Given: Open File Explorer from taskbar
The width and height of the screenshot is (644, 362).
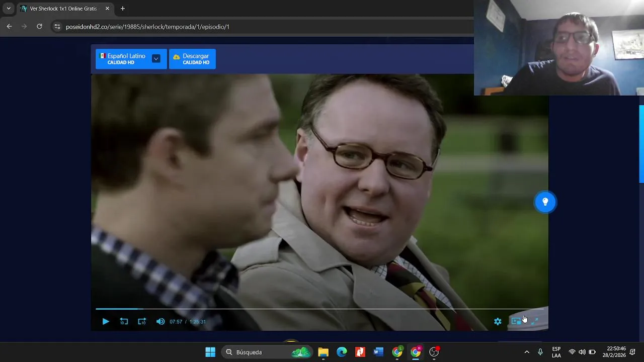Looking at the screenshot, I should pyautogui.click(x=323, y=352).
